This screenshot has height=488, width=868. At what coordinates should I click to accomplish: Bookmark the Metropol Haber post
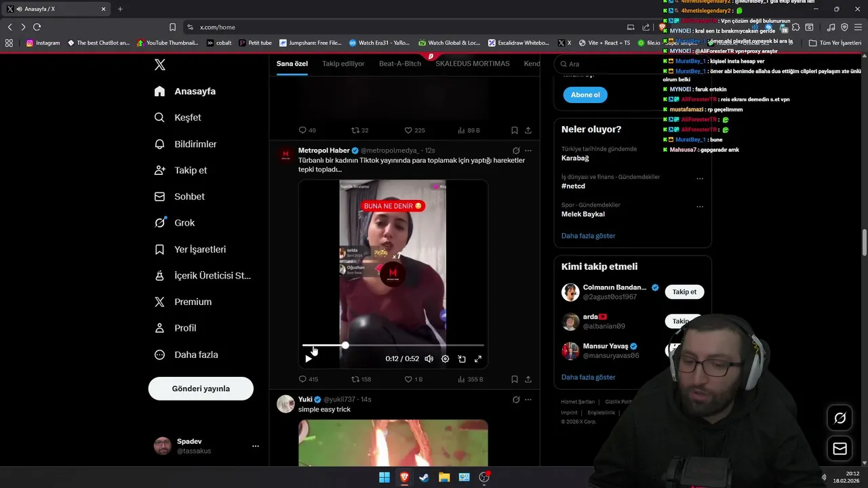(x=515, y=380)
